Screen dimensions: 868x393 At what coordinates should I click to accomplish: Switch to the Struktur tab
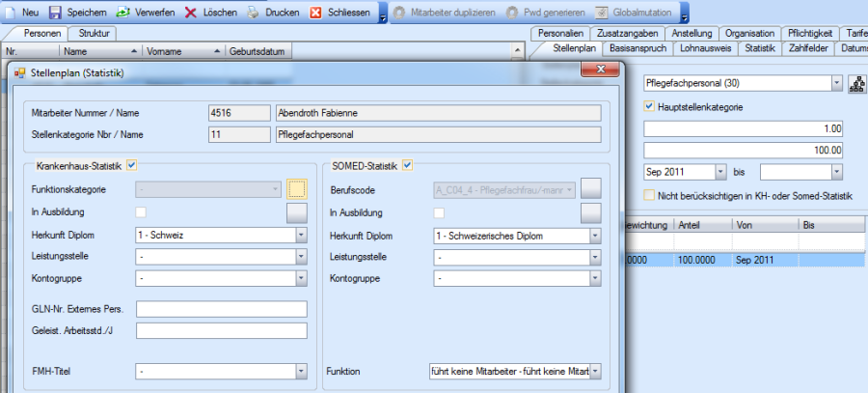[95, 33]
